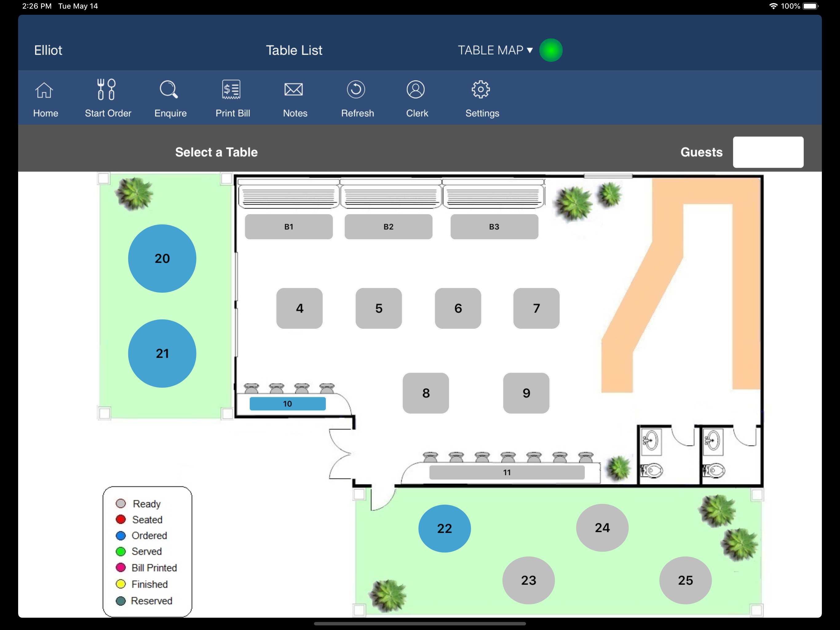
Task: Click the battery status icon
Action: (811, 6)
